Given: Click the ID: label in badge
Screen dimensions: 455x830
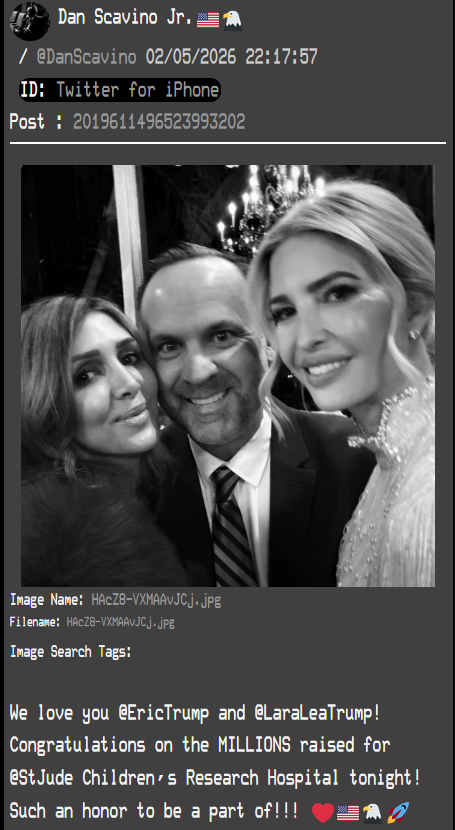Looking at the screenshot, I should (x=33, y=89).
